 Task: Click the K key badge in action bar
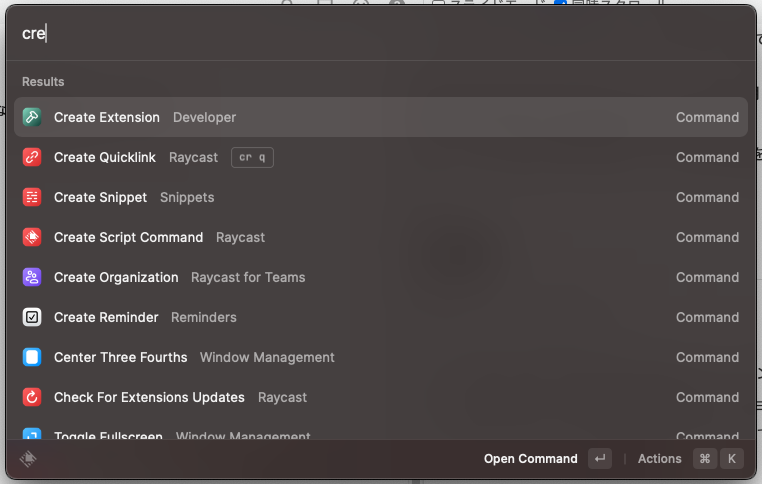pos(732,458)
